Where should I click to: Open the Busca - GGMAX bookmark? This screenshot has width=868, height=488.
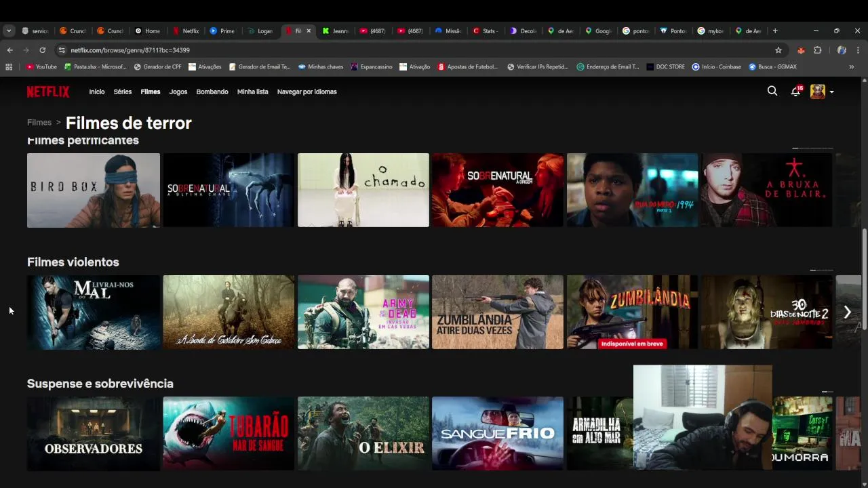(x=773, y=66)
